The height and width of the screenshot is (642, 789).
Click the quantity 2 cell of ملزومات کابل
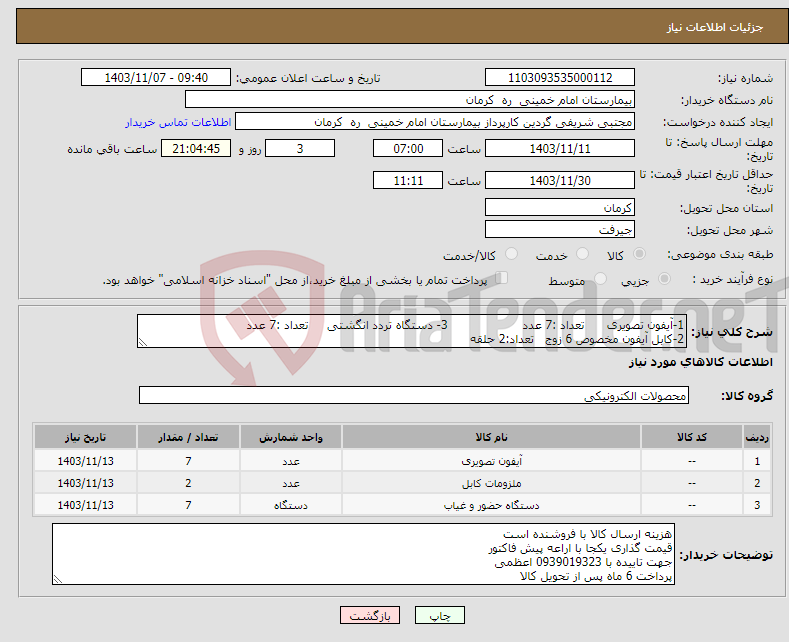pos(188,483)
